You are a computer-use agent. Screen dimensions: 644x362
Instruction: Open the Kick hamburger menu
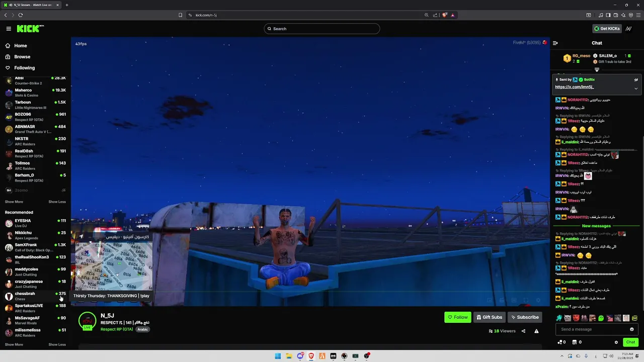click(x=9, y=29)
